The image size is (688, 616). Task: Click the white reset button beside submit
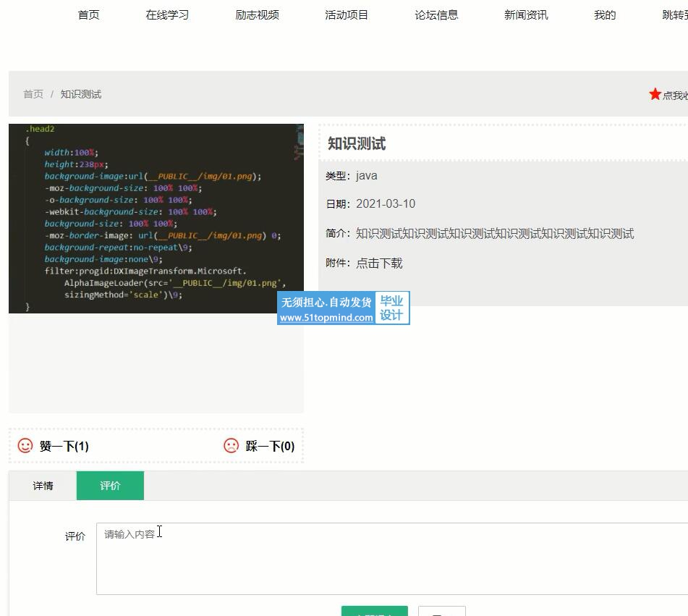[442, 611]
